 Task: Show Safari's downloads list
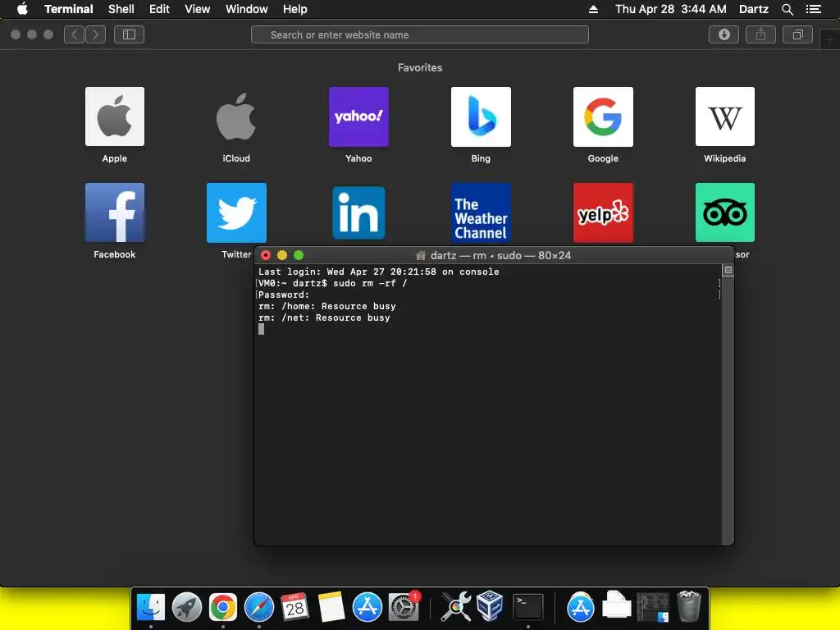[724, 34]
